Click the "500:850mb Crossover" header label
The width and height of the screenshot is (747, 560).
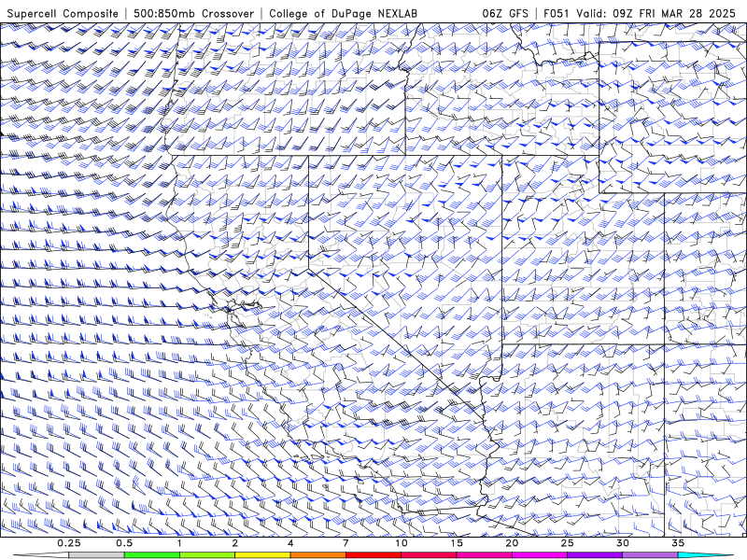[194, 13]
